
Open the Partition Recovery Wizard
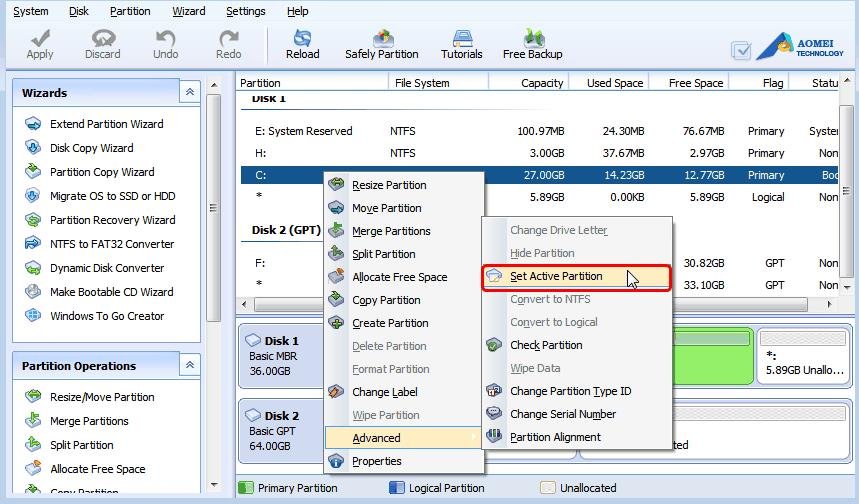pyautogui.click(x=112, y=220)
